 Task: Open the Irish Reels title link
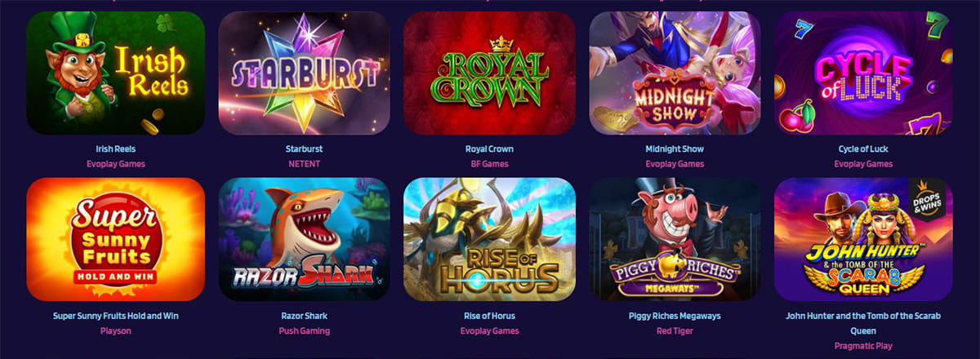click(x=115, y=149)
